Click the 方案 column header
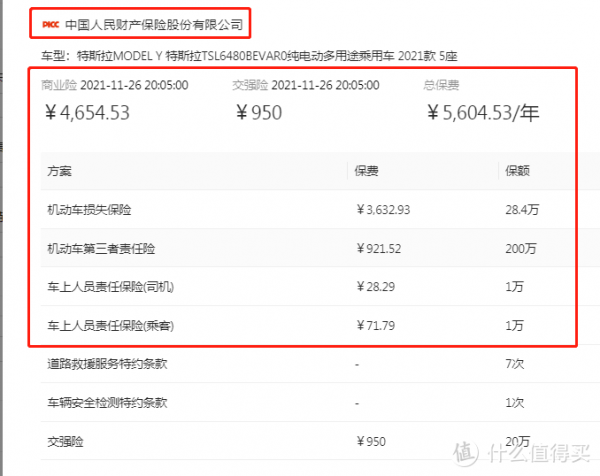600x476 pixels. click(x=59, y=171)
